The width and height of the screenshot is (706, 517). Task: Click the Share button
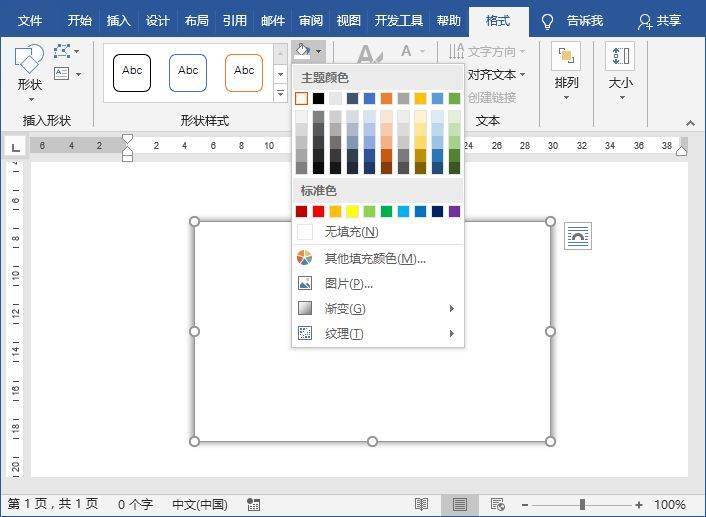[x=659, y=21]
